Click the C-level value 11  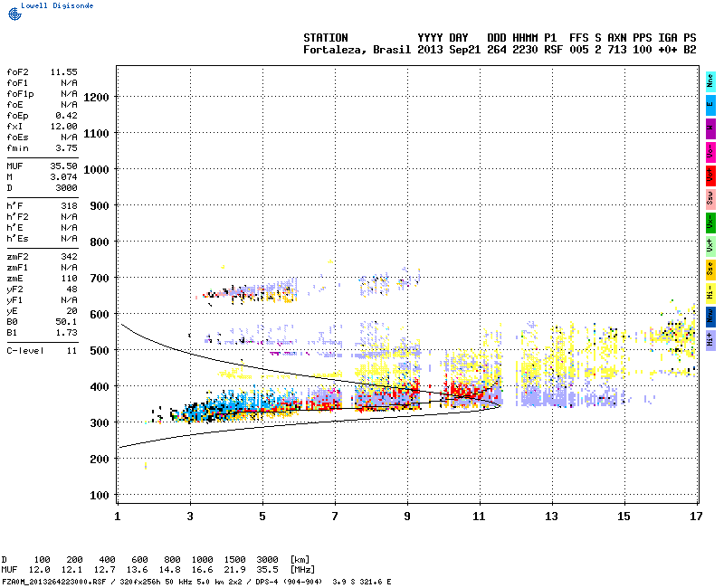[x=71, y=350]
